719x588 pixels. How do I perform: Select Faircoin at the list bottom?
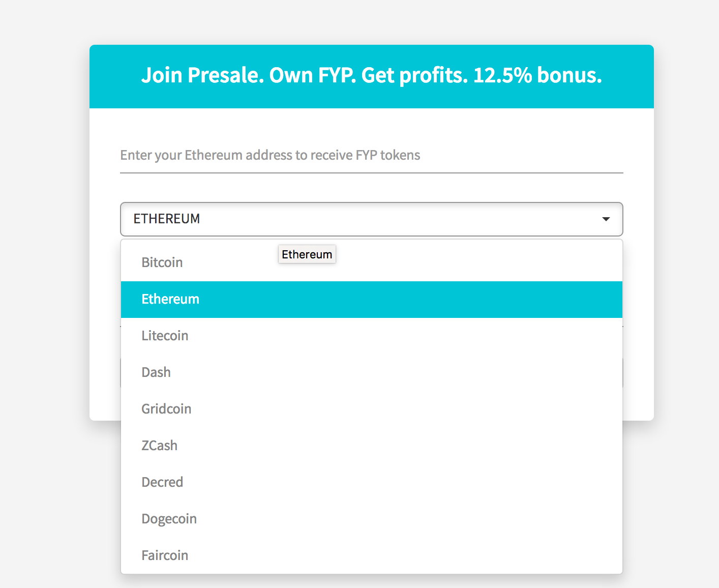coord(165,555)
